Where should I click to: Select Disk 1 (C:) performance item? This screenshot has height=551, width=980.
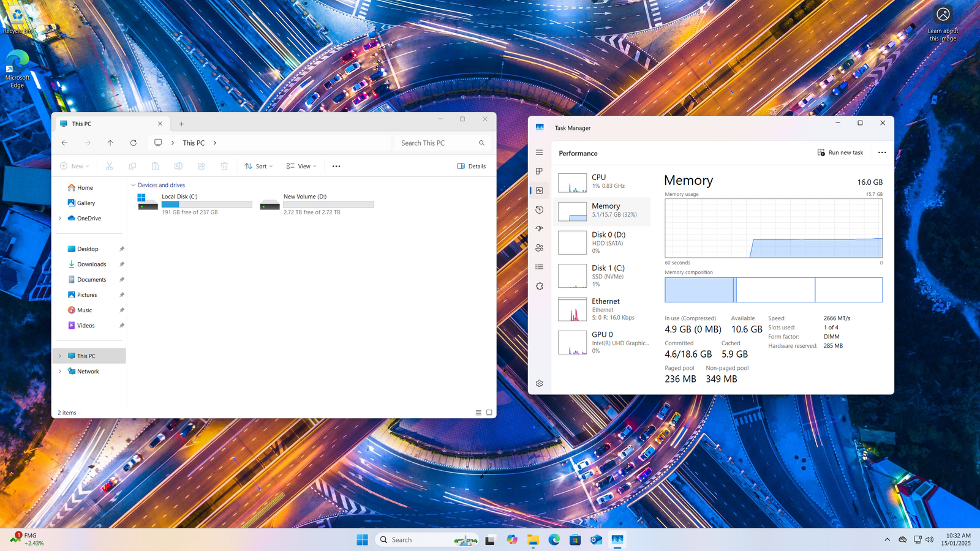click(x=602, y=275)
